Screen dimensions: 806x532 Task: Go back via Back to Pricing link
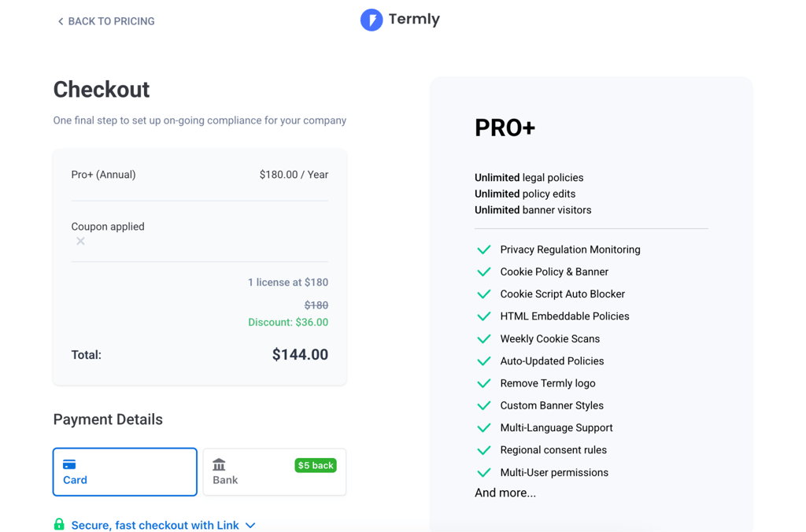[x=106, y=21]
